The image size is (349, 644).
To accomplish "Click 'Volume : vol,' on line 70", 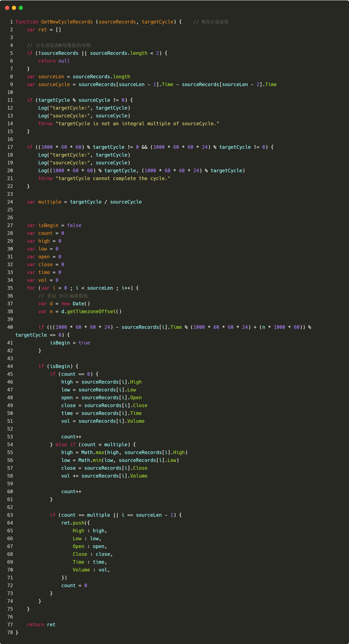I will click(x=91, y=570).
